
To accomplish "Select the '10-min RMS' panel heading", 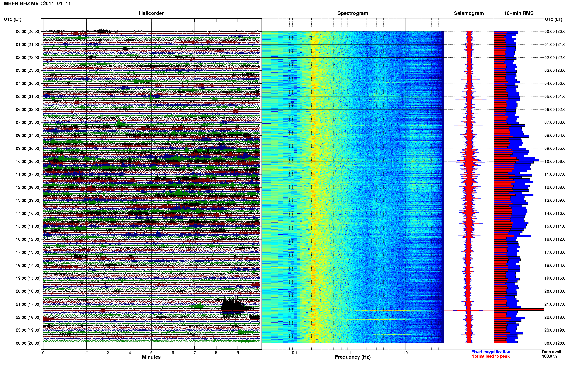I will click(x=519, y=13).
